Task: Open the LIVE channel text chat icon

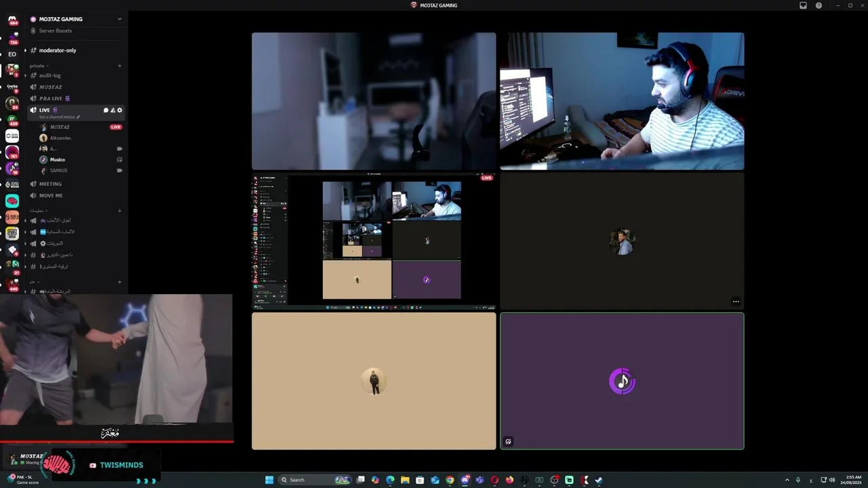Action: [106, 110]
